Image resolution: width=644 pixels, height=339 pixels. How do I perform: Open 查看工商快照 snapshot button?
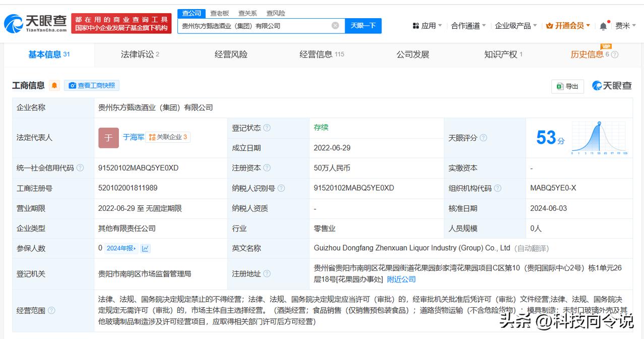click(x=92, y=86)
